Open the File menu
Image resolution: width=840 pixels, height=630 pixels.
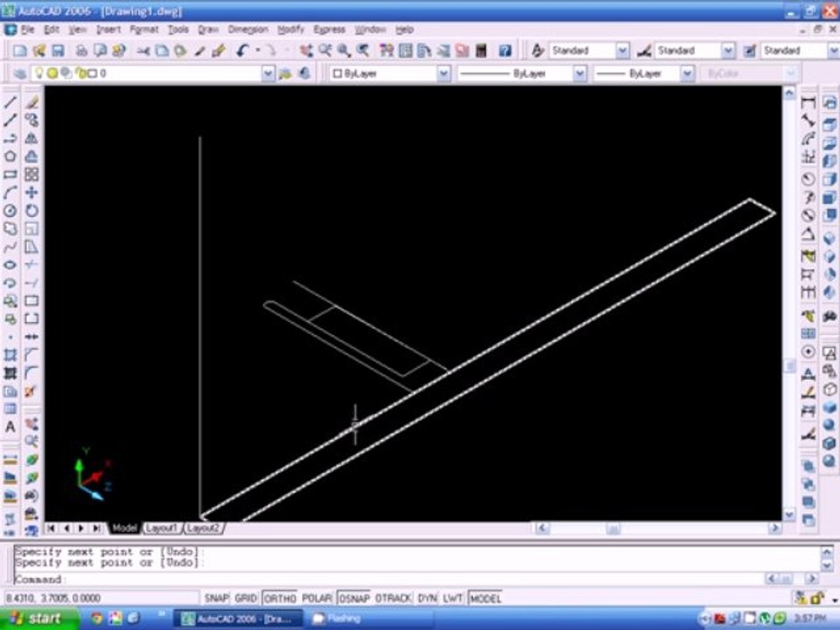(x=27, y=30)
